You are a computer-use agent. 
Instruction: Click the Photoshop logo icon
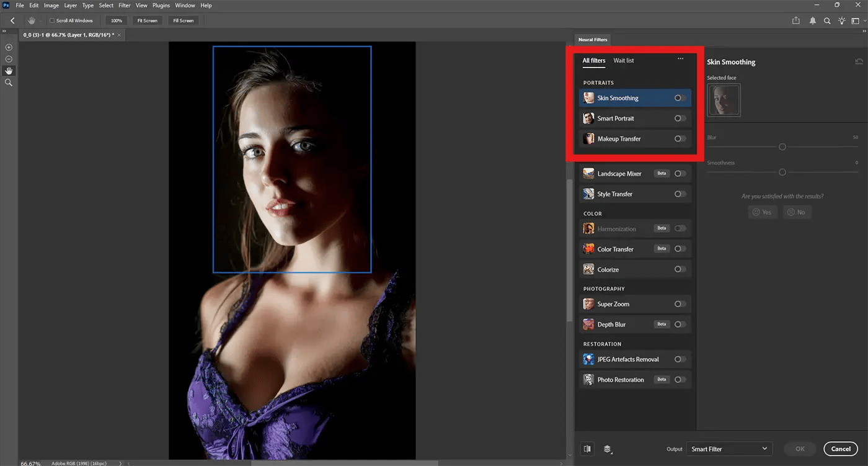tap(6, 5)
